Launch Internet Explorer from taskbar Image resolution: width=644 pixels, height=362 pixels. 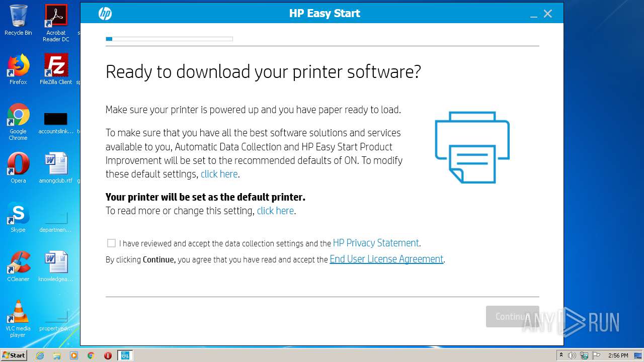click(40, 355)
